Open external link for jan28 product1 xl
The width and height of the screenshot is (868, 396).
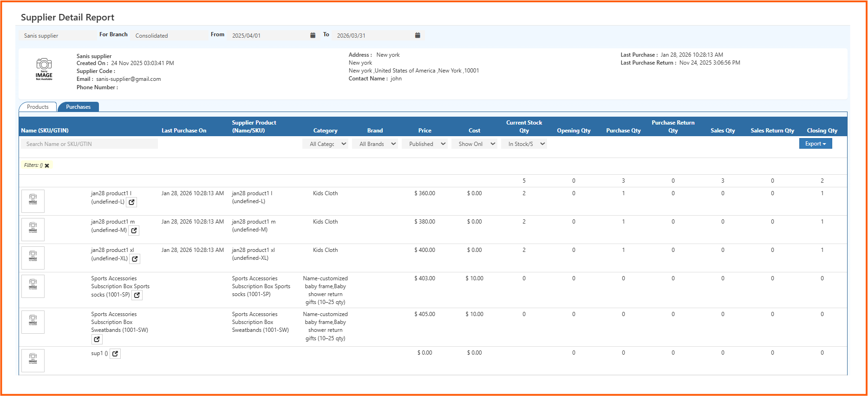(x=135, y=259)
